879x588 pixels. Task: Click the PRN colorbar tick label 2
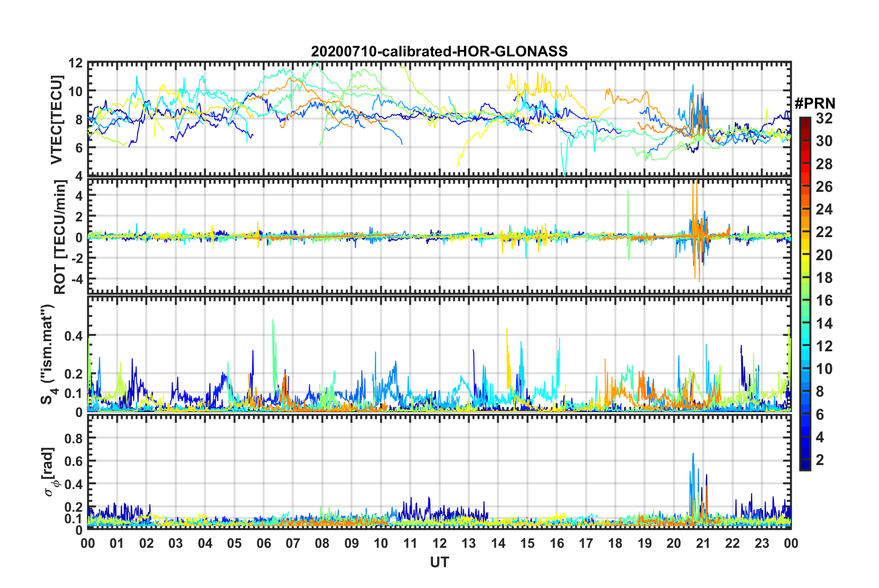click(x=820, y=459)
